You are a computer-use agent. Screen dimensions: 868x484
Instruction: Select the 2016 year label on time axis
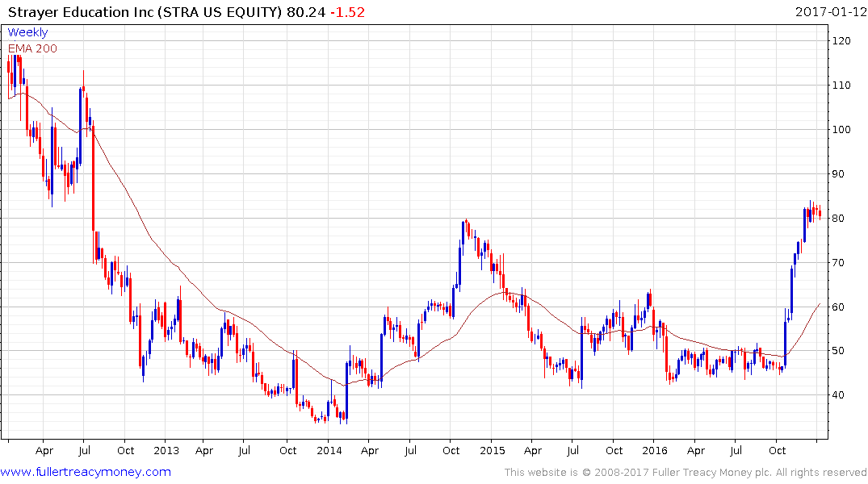tap(655, 450)
